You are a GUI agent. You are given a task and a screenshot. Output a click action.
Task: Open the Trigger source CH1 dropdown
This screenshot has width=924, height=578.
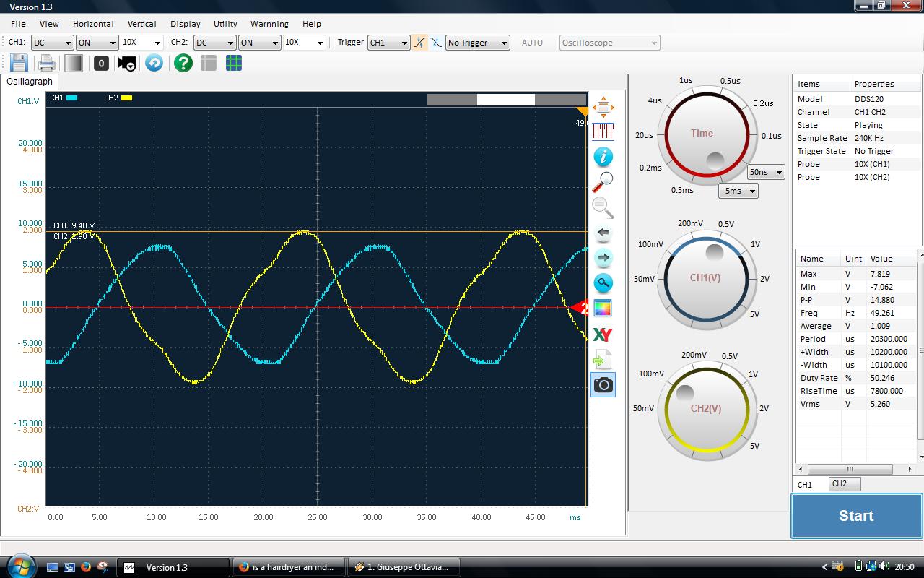tap(388, 43)
